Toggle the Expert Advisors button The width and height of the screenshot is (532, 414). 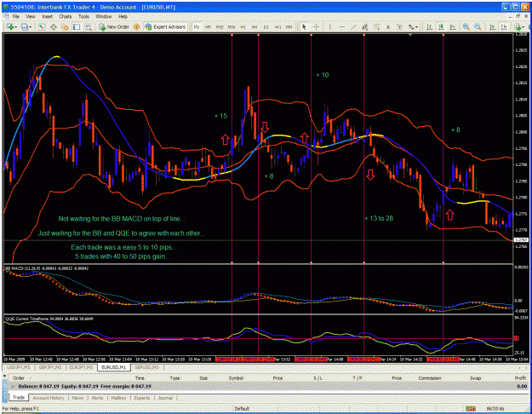click(165, 26)
